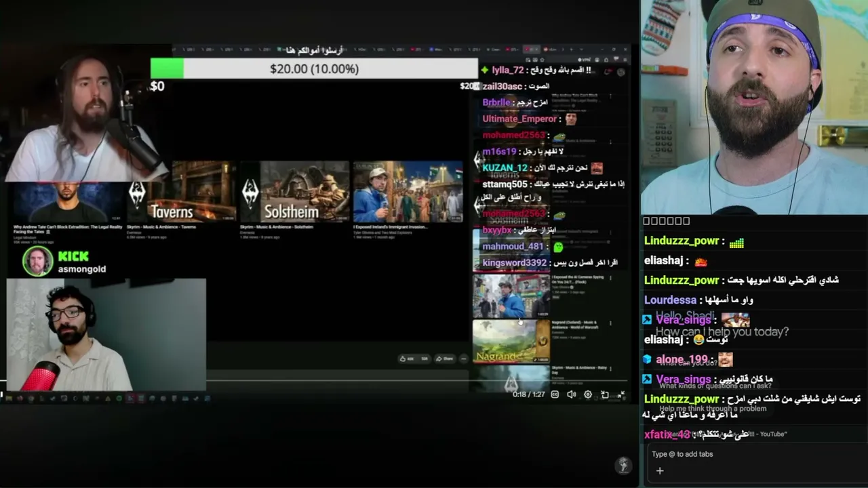Click chat username sttamq505

[505, 184]
